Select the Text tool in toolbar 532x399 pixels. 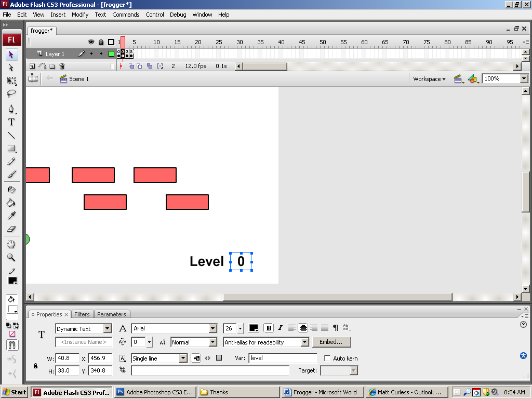[x=11, y=122]
